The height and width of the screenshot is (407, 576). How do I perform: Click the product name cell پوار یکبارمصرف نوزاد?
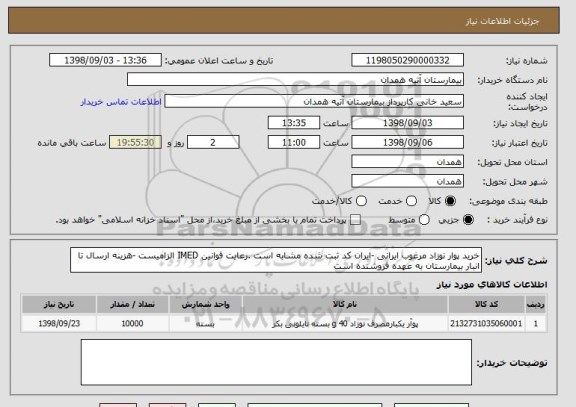tap(345, 324)
